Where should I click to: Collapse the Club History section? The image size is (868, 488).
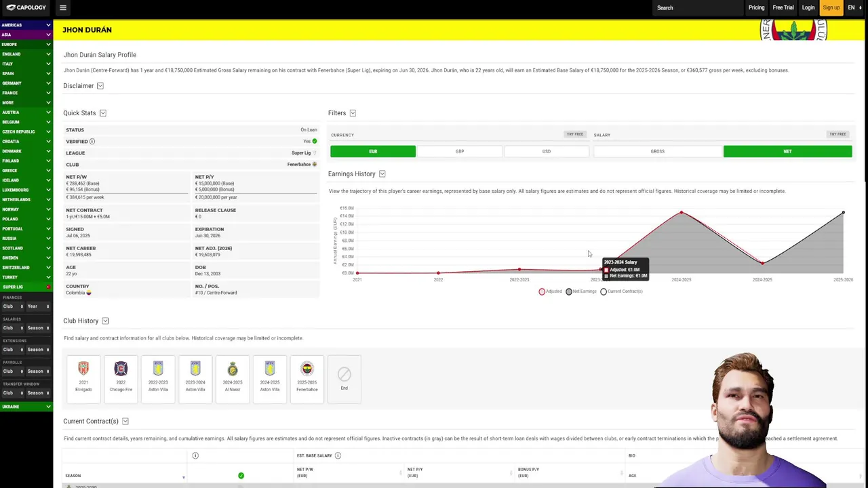coord(105,321)
